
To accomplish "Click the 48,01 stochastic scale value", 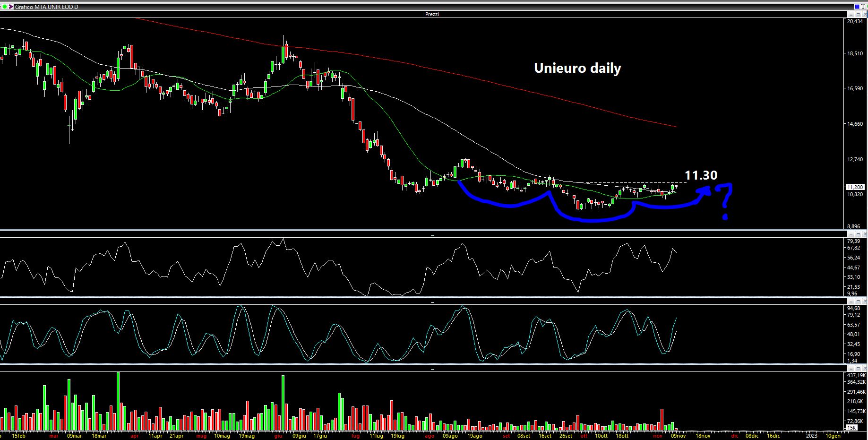I will [853, 334].
